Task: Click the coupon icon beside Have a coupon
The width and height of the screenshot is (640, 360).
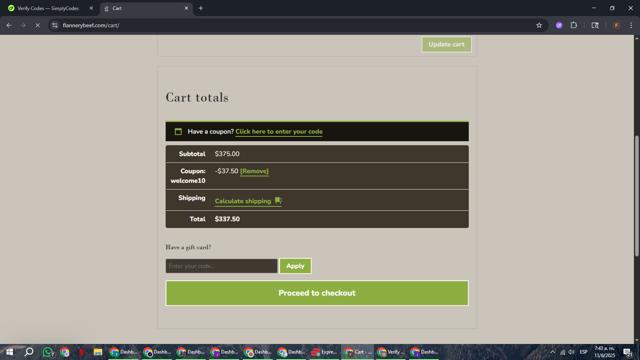Action: point(178,131)
